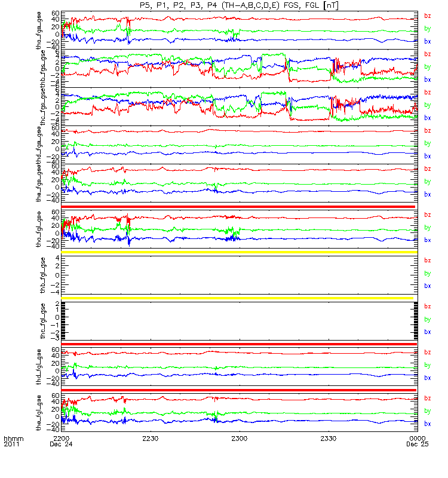Click the bx legend of thb_fgs_gse panel
Viewport: 448px width, 478px height.
tap(428, 79)
